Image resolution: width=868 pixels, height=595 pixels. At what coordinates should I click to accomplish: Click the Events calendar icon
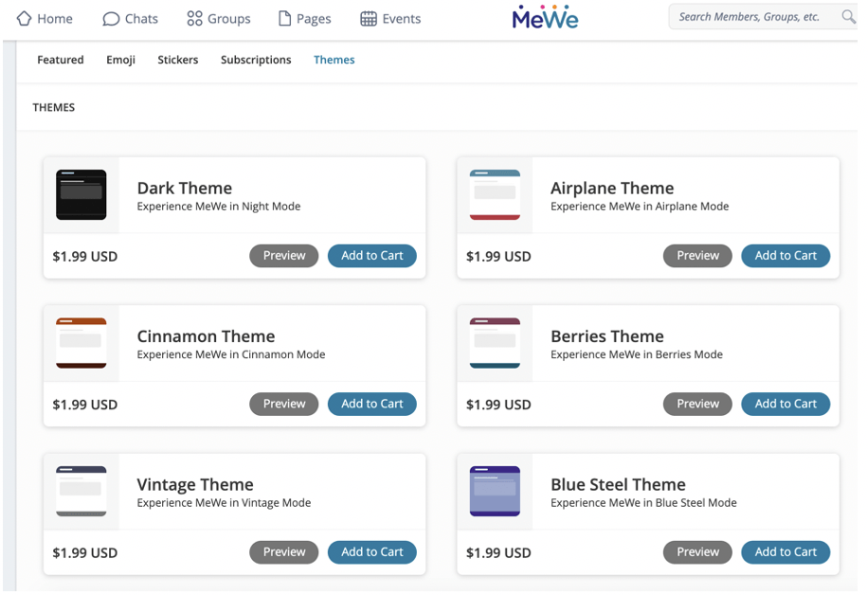368,19
